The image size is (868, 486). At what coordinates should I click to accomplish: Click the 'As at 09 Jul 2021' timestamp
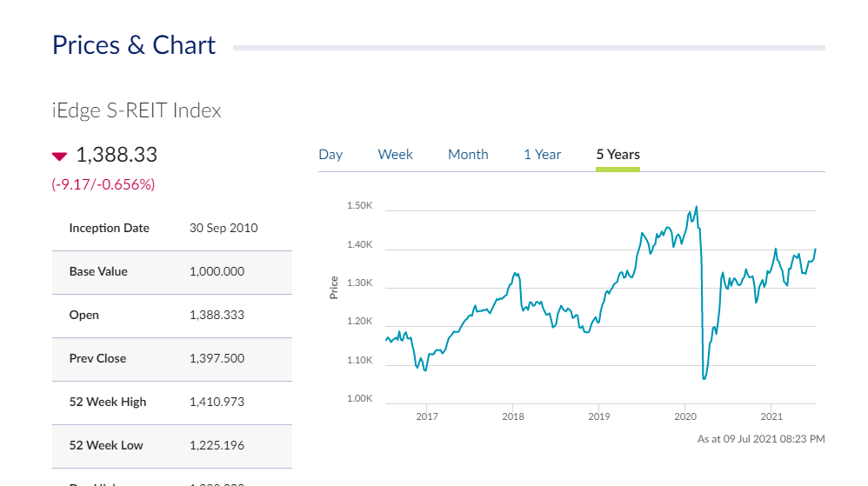pos(761,439)
